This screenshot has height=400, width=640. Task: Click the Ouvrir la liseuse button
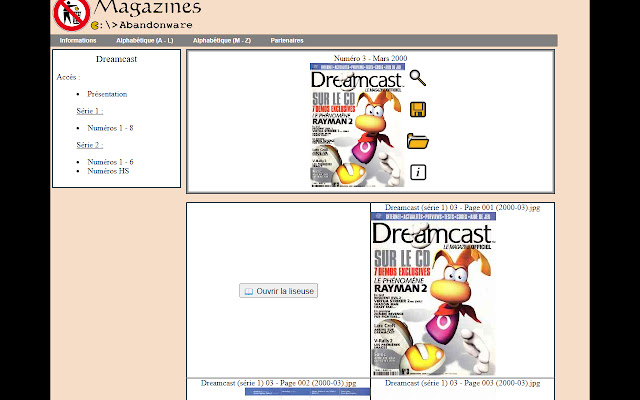278,291
